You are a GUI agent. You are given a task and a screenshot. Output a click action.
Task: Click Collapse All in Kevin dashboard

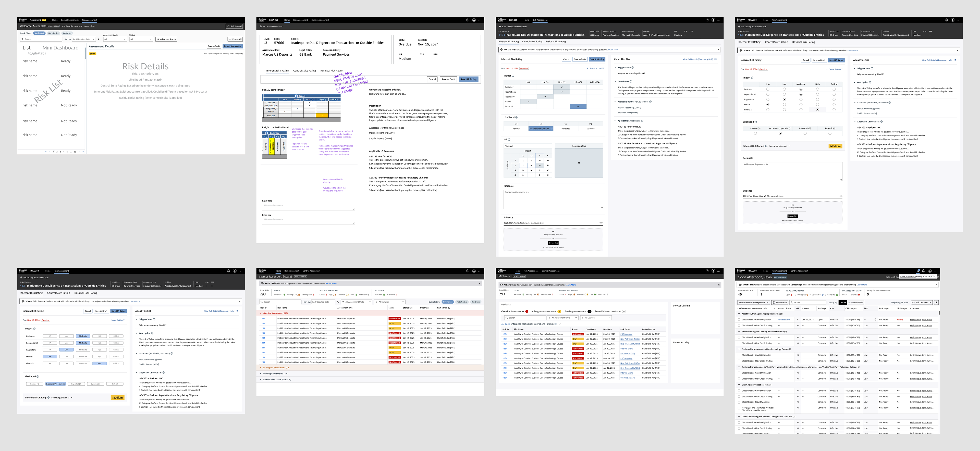780,302
